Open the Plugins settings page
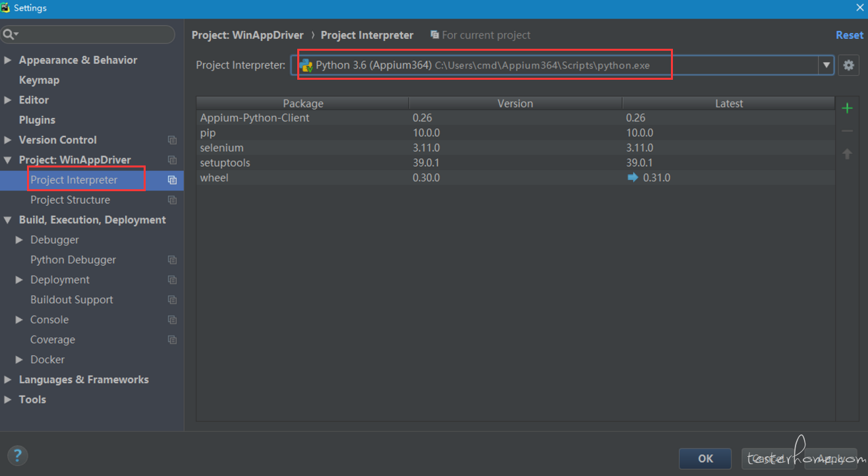868x476 pixels. point(37,120)
